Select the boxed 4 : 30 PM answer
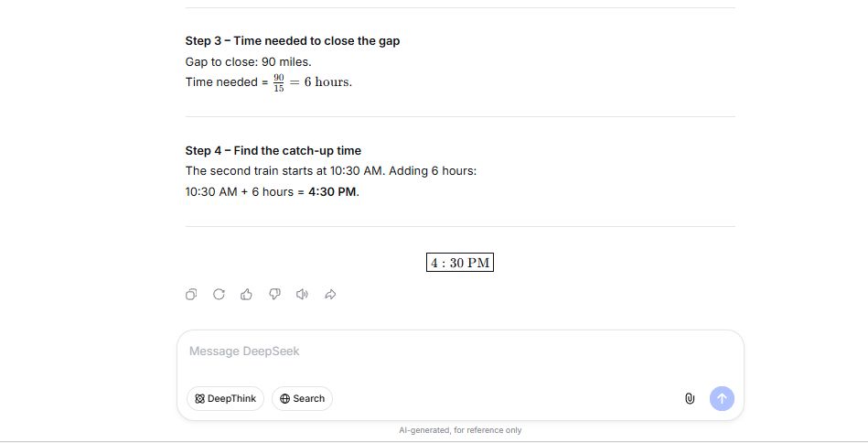 (460, 263)
